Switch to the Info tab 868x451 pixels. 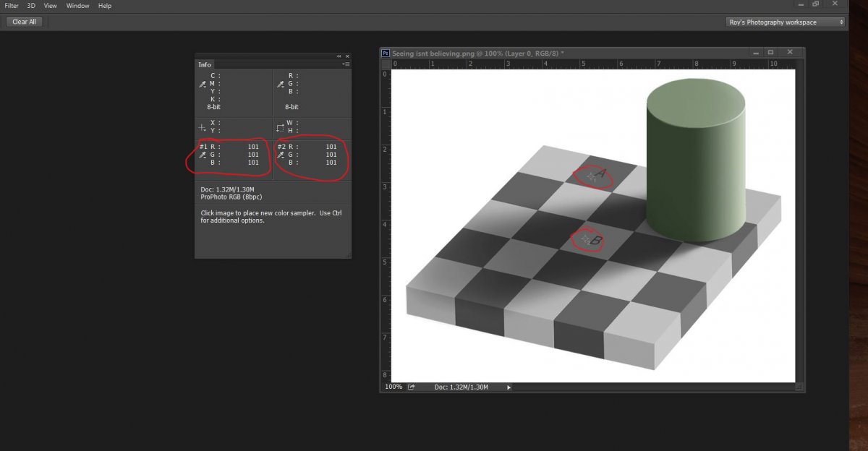coord(205,64)
